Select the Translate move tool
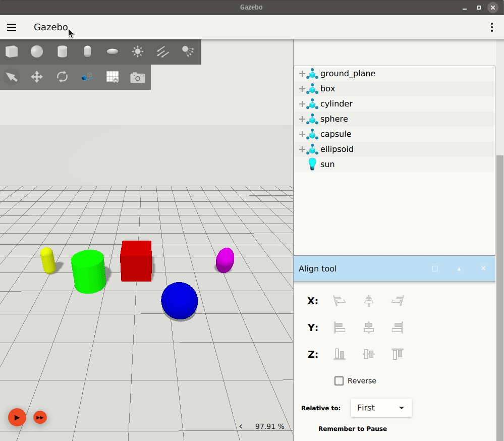Image resolution: width=504 pixels, height=441 pixels. (x=37, y=77)
